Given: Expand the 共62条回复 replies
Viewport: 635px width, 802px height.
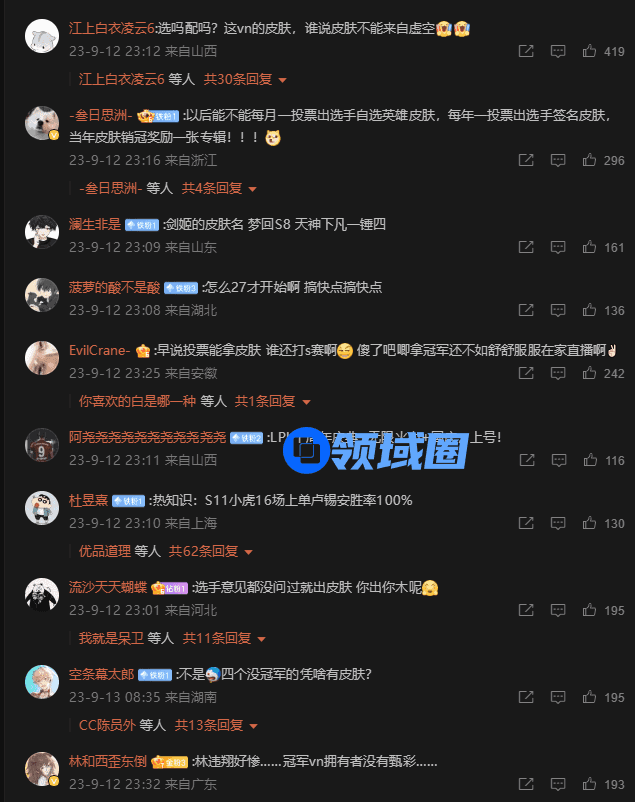Looking at the screenshot, I should click(210, 551).
